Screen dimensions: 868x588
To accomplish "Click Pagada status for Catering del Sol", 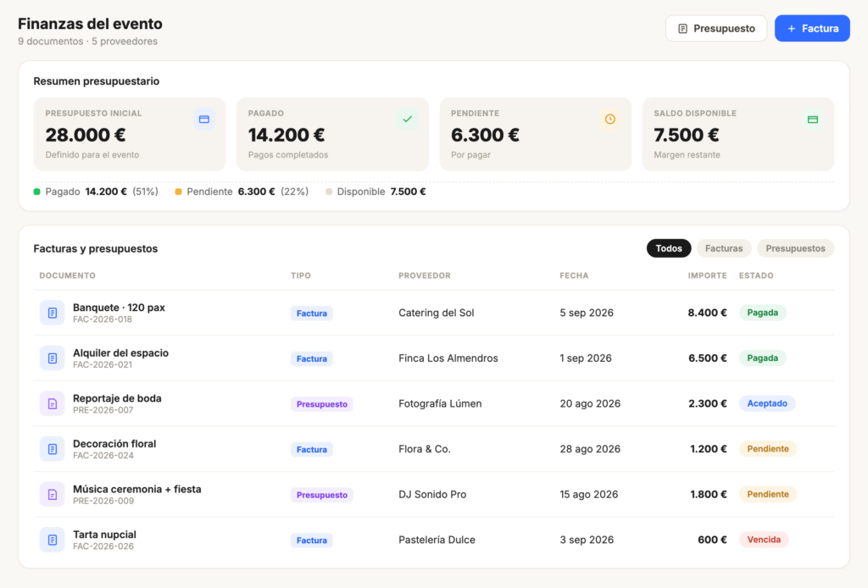I will pyautogui.click(x=762, y=313).
